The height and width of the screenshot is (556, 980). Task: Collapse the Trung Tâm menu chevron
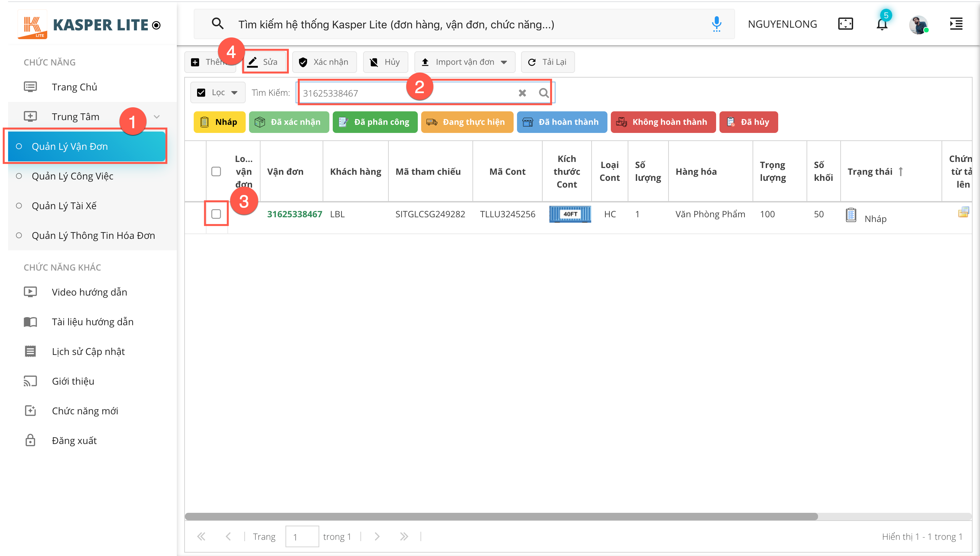pos(157,116)
